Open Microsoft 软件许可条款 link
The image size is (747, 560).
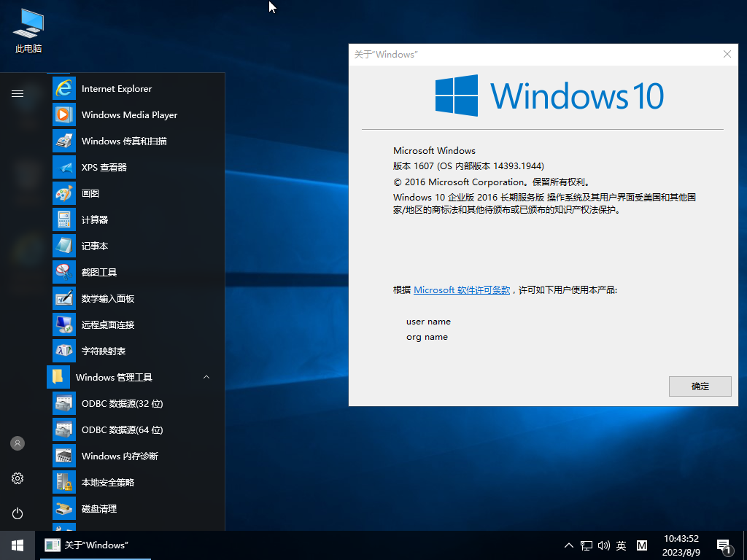462,290
